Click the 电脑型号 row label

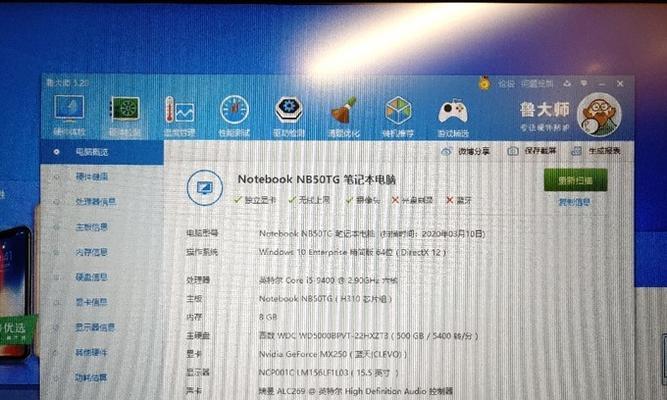[202, 233]
